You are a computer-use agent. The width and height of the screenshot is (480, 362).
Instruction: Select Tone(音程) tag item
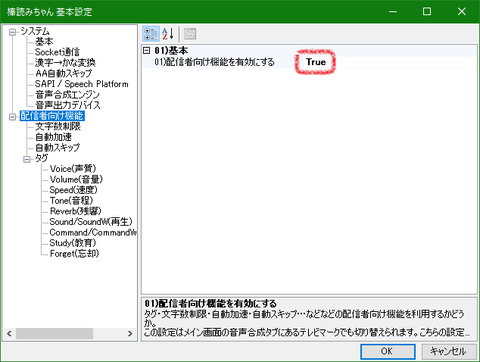coord(71,201)
